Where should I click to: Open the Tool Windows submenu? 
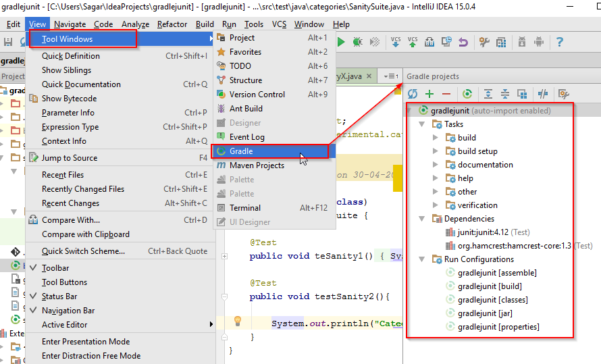tap(121, 39)
